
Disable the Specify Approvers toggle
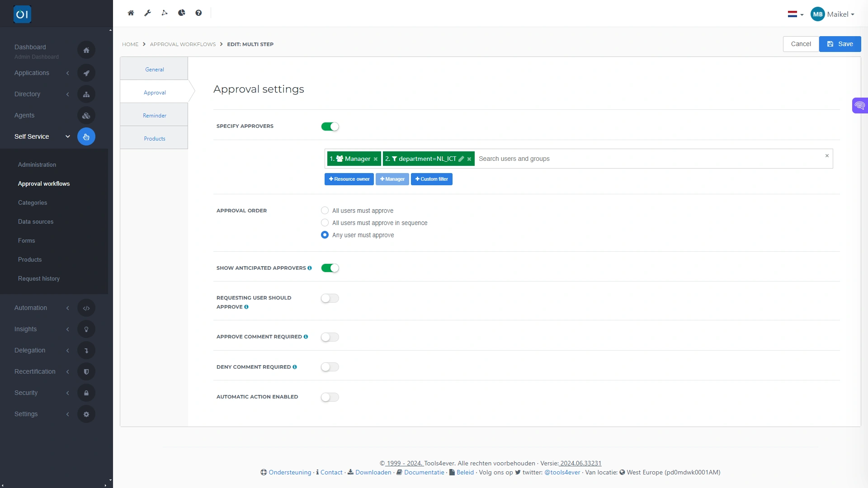pyautogui.click(x=330, y=127)
